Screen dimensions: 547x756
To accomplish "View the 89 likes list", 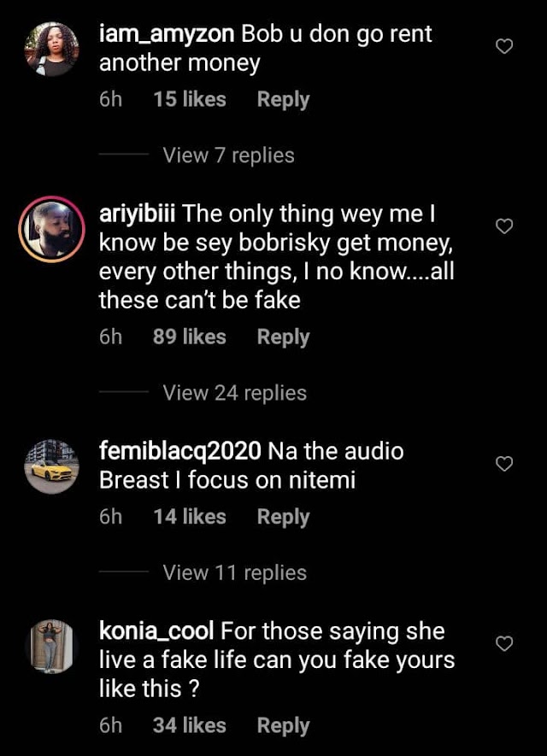I will click(x=190, y=337).
